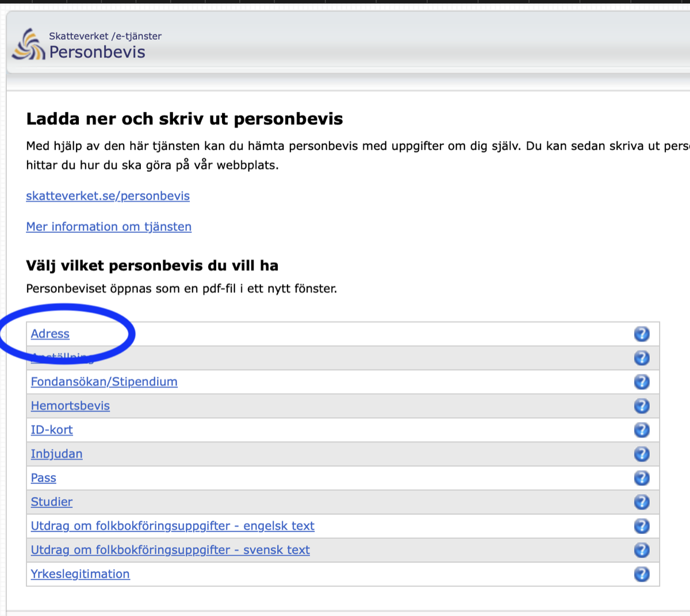Click the Inbjudan link
The image size is (690, 616).
56,454
